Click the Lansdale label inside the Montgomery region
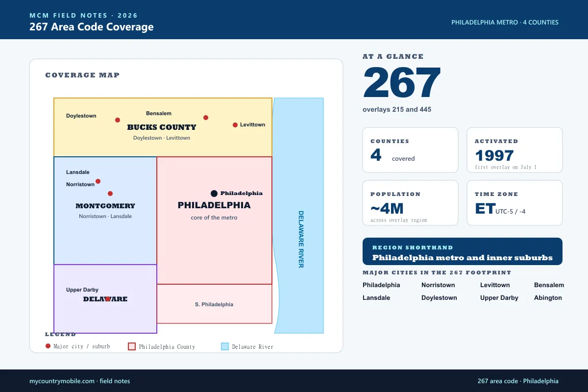 (x=78, y=172)
